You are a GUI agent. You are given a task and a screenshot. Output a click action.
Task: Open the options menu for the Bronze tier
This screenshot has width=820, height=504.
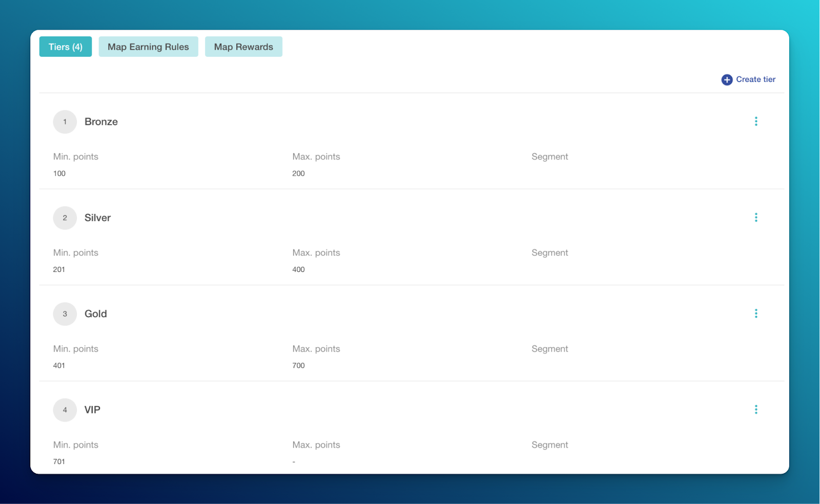(x=756, y=121)
